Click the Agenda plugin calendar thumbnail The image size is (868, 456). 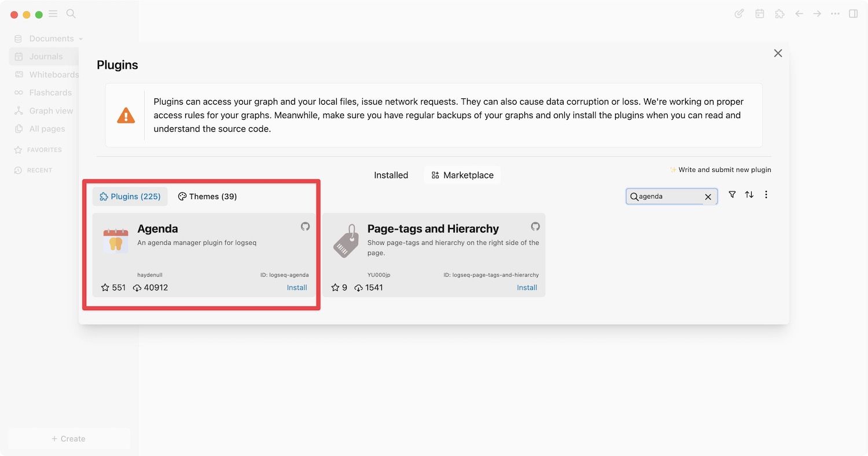(116, 240)
